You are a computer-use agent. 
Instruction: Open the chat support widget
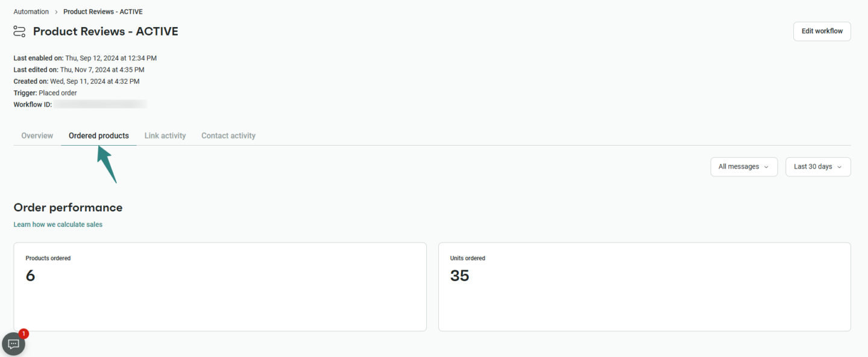tap(14, 344)
